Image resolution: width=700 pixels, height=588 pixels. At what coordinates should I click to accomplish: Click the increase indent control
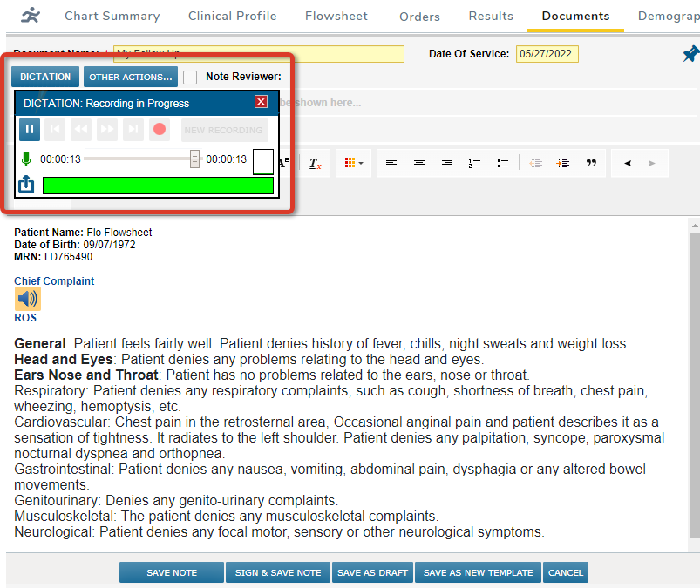click(563, 162)
